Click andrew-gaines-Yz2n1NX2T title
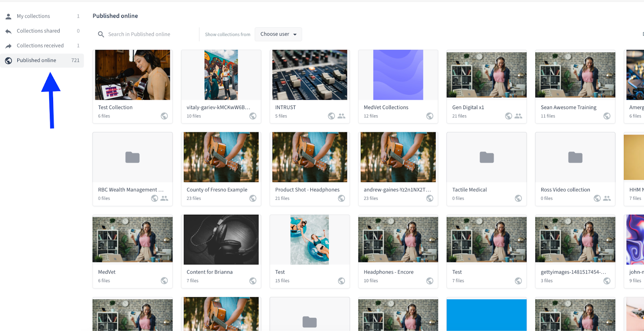This screenshot has width=644, height=331. click(397, 190)
